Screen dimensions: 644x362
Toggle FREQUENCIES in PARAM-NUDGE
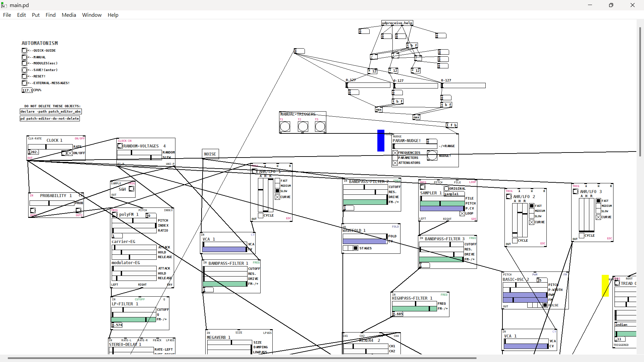click(395, 153)
